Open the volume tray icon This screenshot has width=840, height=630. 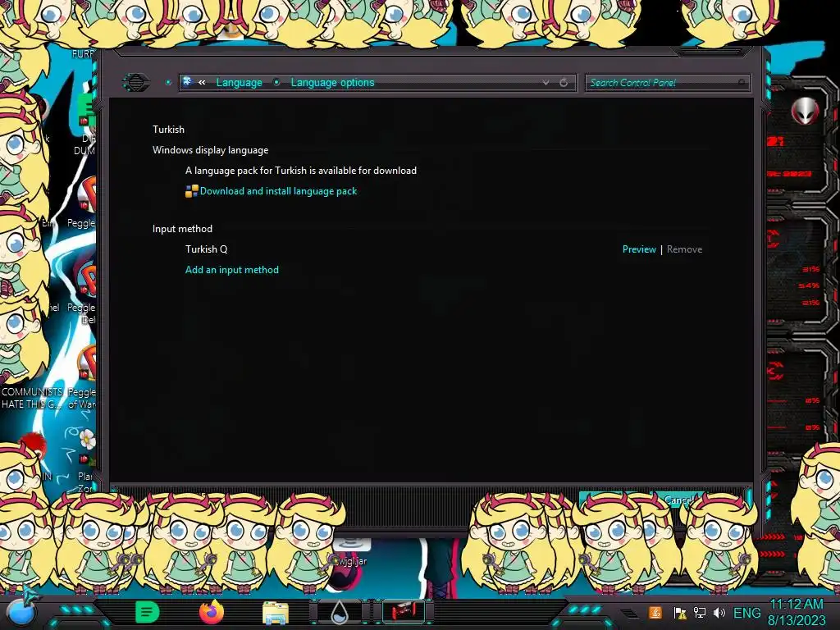[x=719, y=613]
